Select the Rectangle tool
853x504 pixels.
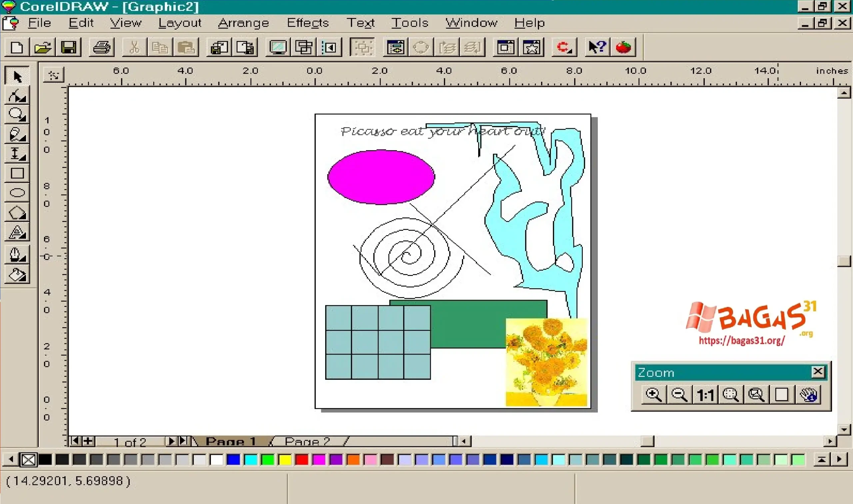click(x=16, y=173)
